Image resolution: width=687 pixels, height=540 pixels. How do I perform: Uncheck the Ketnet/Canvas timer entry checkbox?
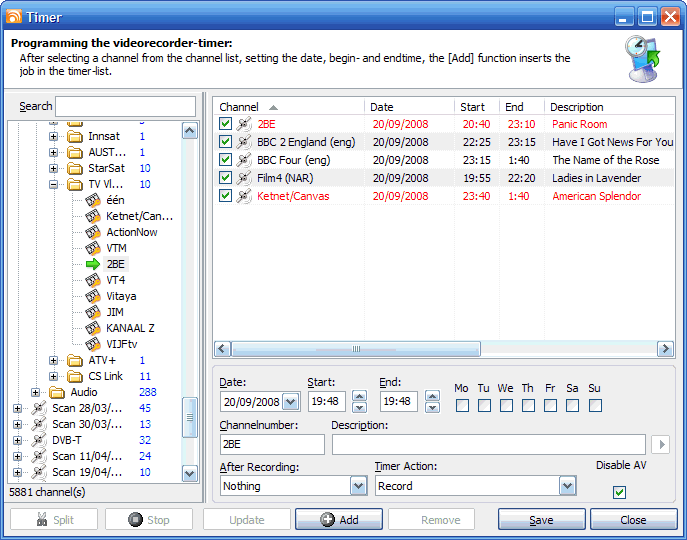tap(226, 196)
